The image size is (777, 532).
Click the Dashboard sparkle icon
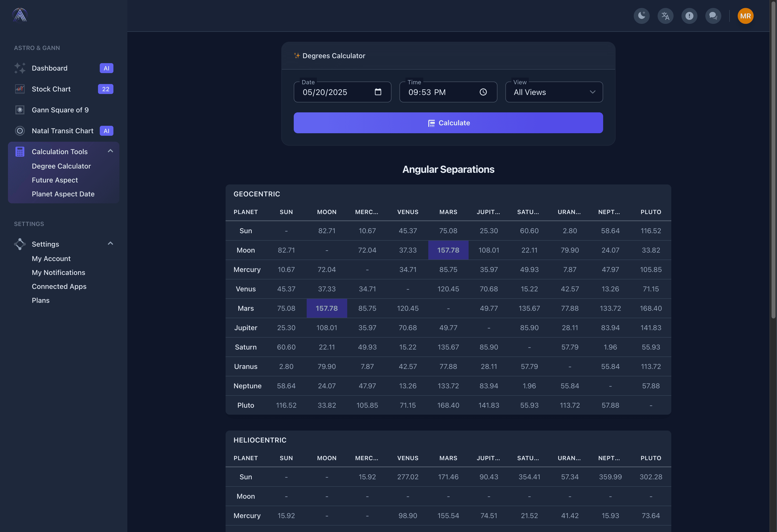click(20, 68)
